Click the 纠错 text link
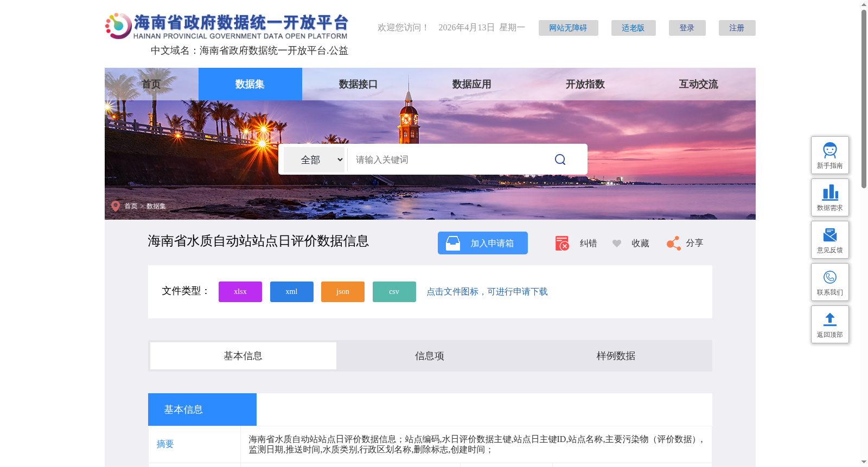 coord(588,244)
